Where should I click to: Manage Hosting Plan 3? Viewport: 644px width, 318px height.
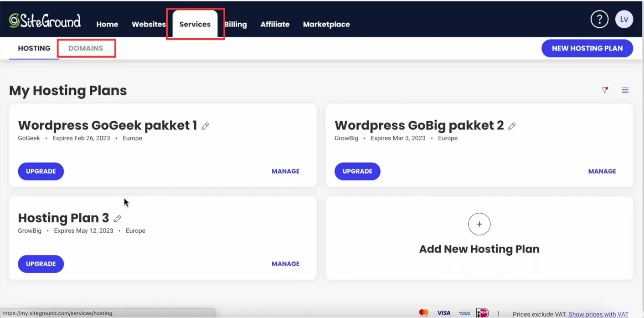coord(286,264)
